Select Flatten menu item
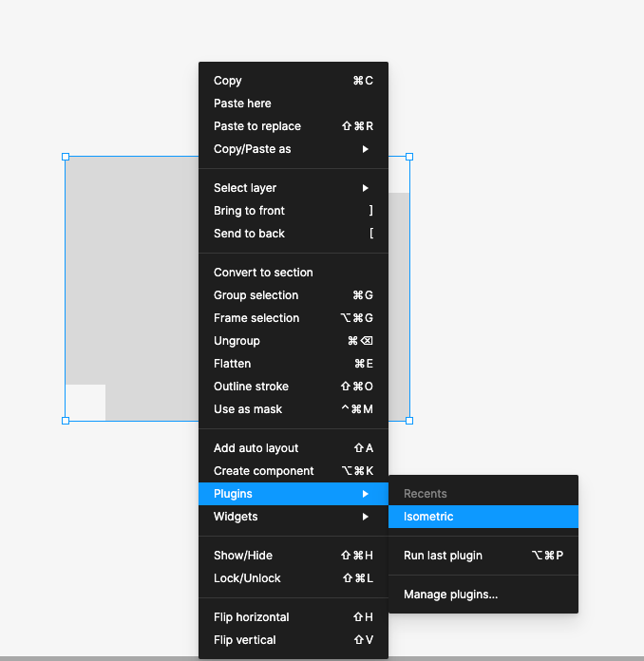This screenshot has height=661, width=644. pos(294,364)
